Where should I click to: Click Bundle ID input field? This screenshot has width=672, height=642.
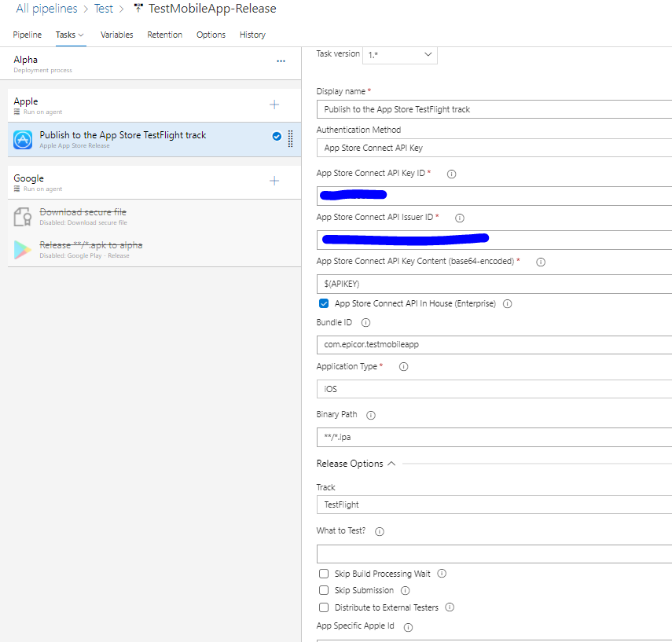click(x=494, y=344)
